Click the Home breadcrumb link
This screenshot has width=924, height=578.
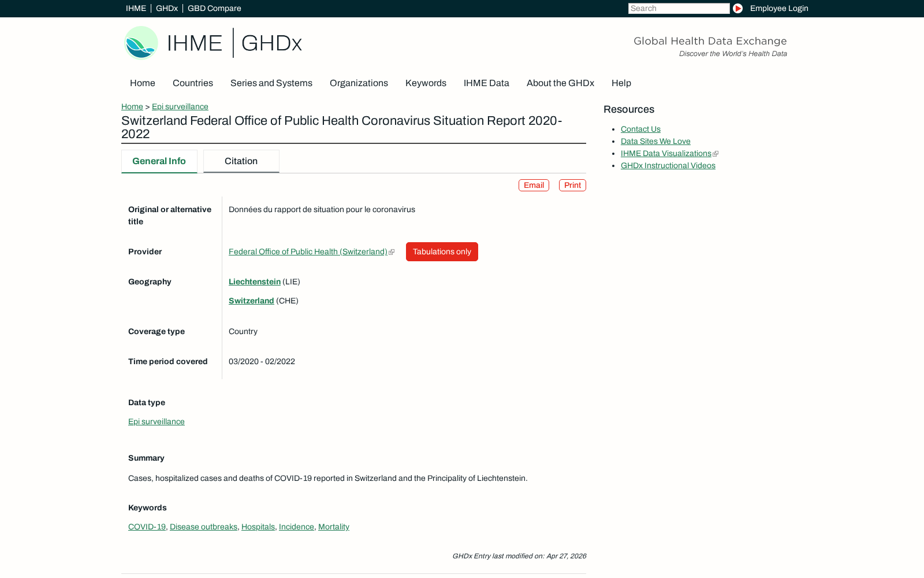(x=132, y=106)
